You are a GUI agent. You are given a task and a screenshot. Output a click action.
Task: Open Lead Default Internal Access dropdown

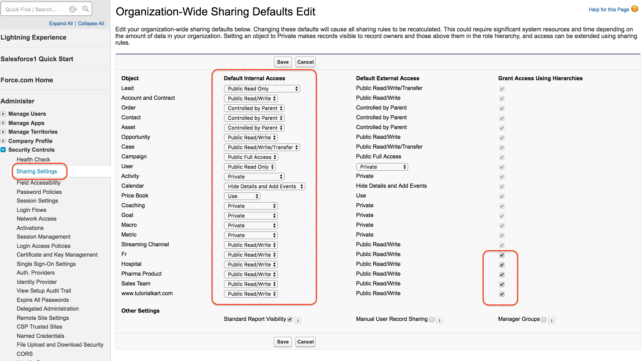[262, 89]
